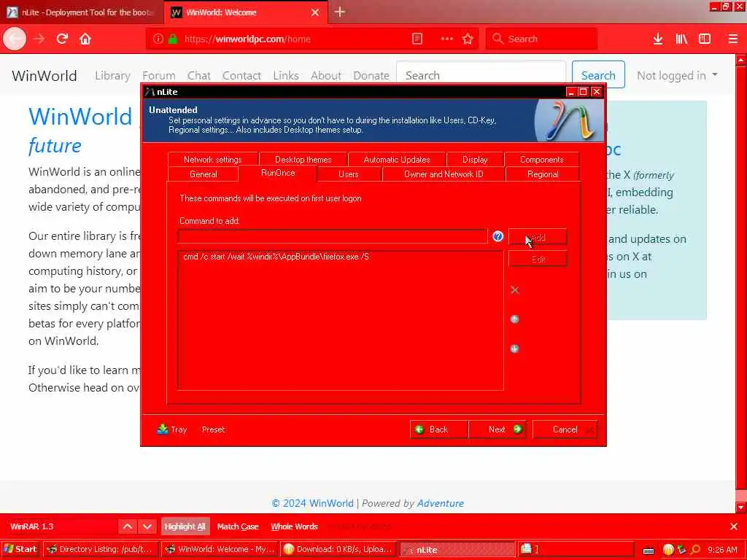Switch to the Network settings tab
The image size is (747, 560).
[212, 159]
